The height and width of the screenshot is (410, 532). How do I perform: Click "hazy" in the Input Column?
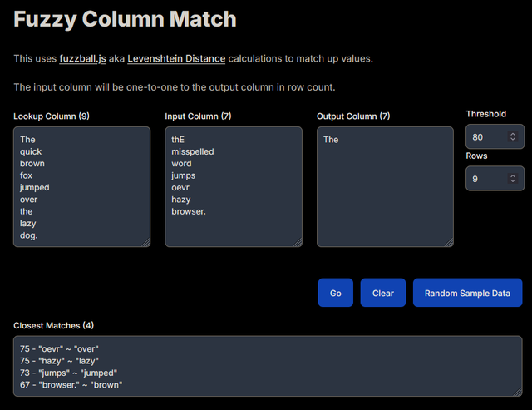pos(181,200)
